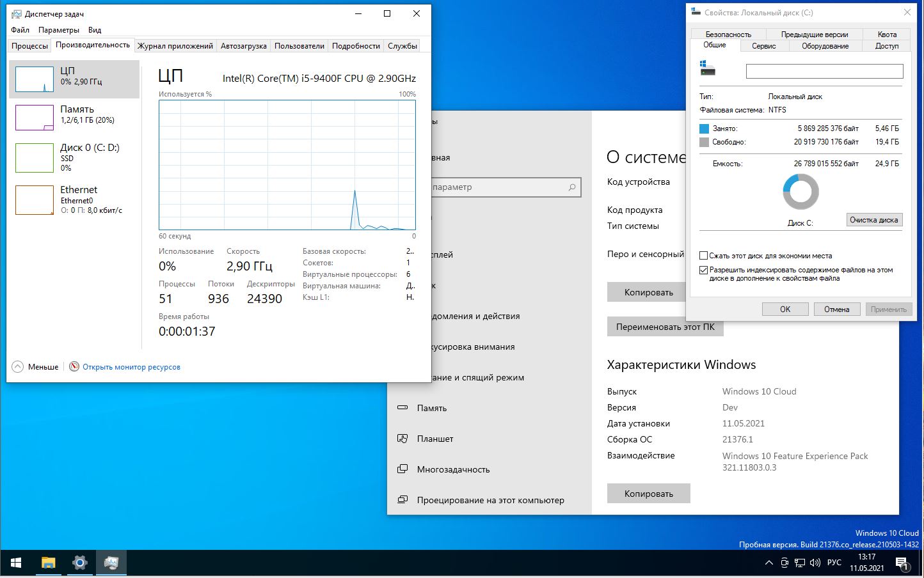Select the Общие tab in disk properties
This screenshot has height=578, width=924.
[715, 45]
